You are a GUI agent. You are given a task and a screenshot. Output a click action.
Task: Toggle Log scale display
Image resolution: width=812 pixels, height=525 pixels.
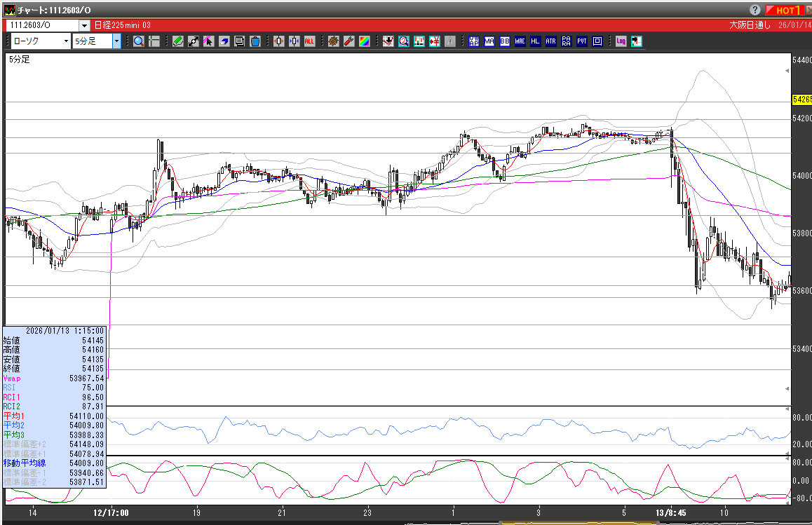(x=621, y=41)
